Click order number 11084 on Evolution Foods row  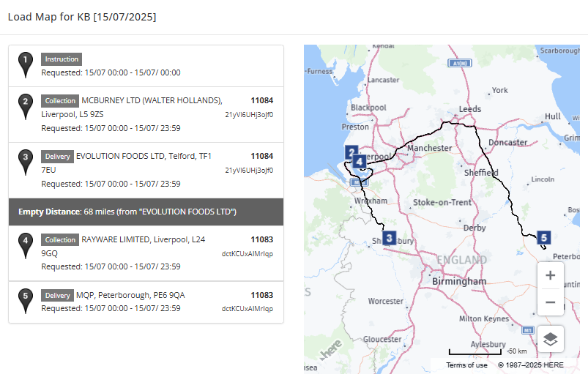[261, 156]
